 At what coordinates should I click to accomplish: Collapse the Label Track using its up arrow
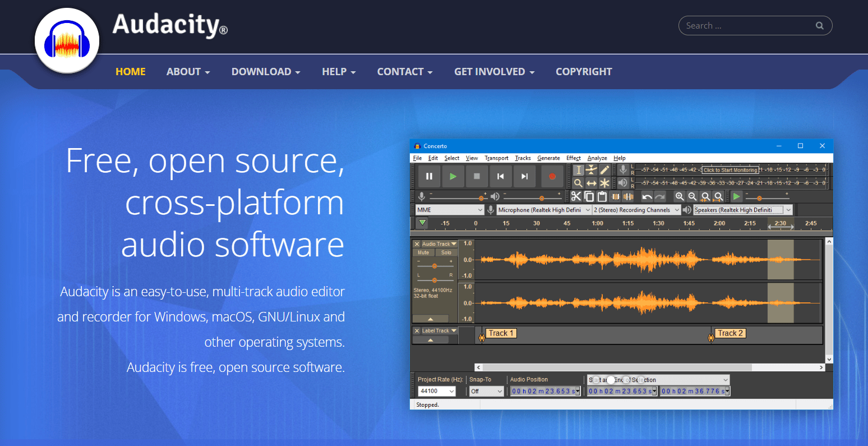[x=431, y=340]
